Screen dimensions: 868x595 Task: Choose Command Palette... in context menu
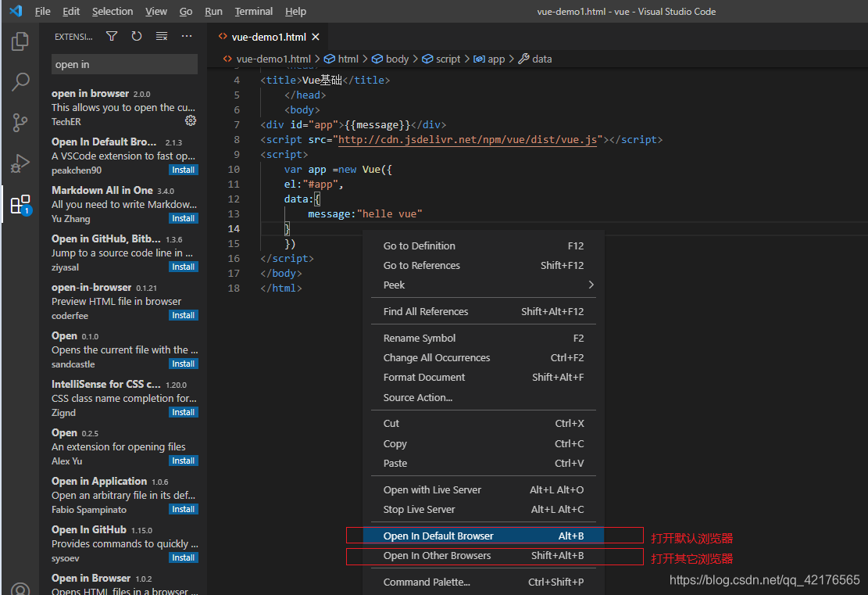point(484,582)
